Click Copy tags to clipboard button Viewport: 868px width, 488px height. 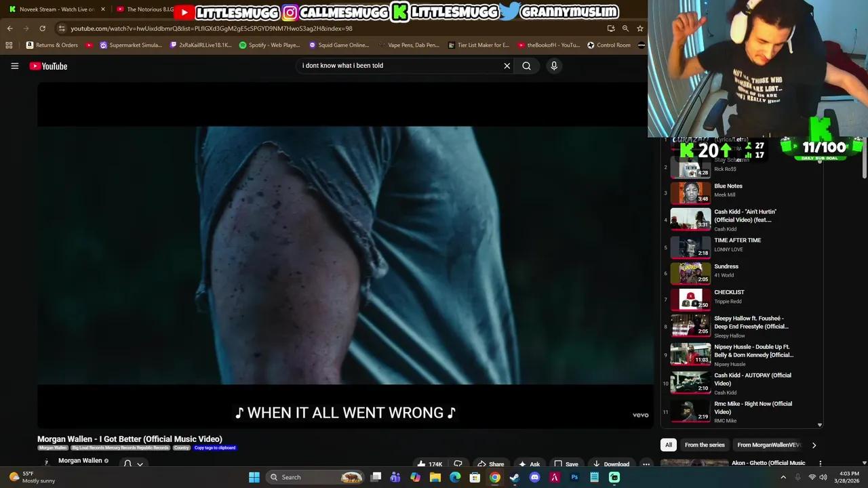[x=215, y=448]
